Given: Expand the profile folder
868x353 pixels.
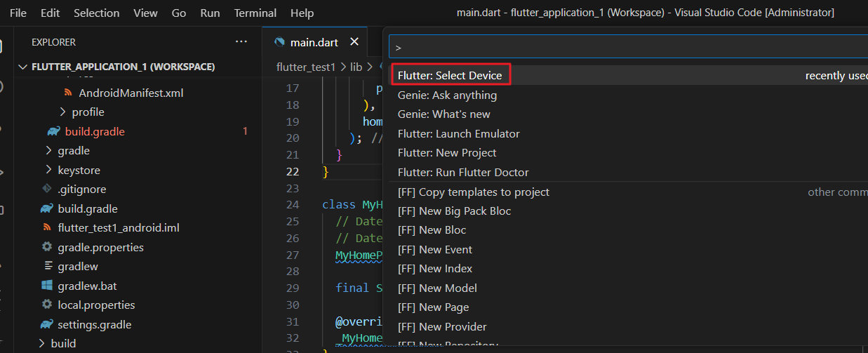Looking at the screenshot, I should (x=63, y=112).
